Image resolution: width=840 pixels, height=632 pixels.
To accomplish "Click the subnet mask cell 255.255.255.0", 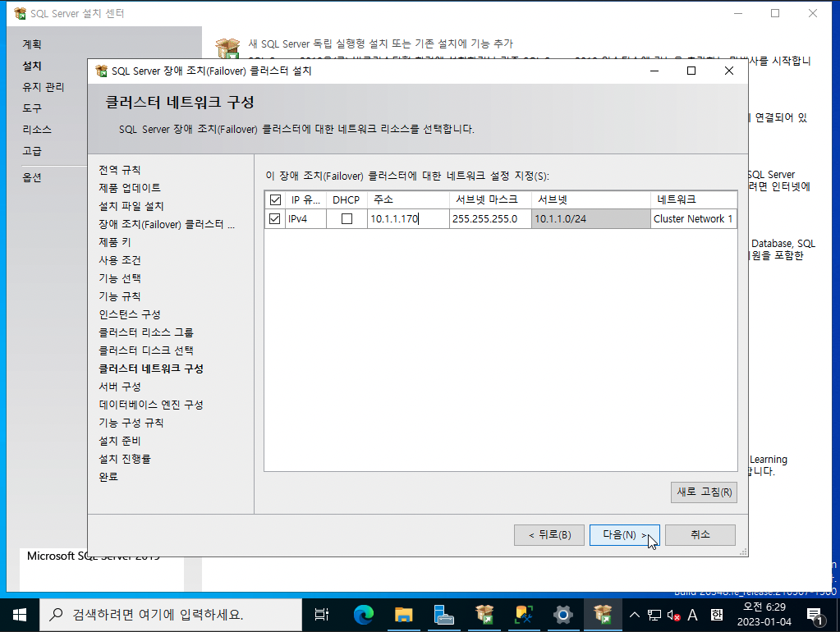I will point(490,218).
